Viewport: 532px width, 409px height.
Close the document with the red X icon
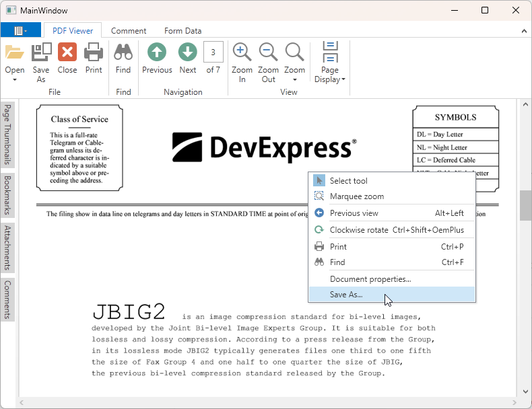pyautogui.click(x=67, y=52)
